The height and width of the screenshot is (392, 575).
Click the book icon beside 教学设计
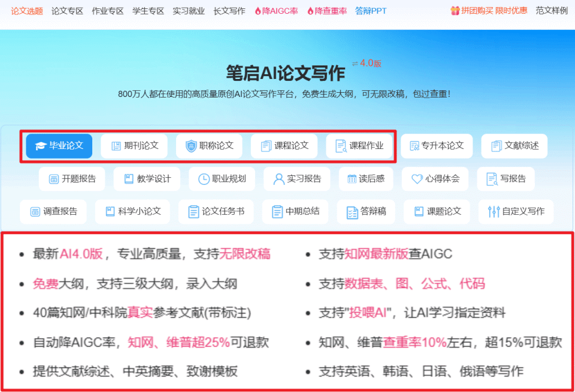tap(129, 179)
